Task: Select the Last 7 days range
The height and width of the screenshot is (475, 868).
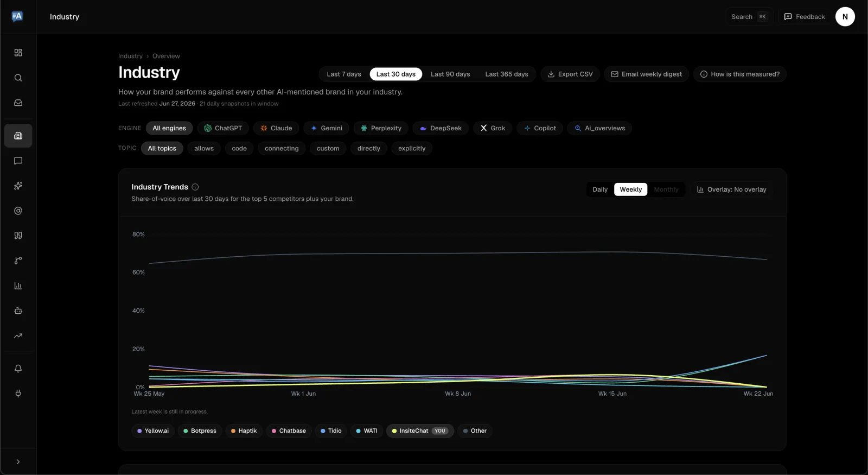Action: pyautogui.click(x=344, y=74)
